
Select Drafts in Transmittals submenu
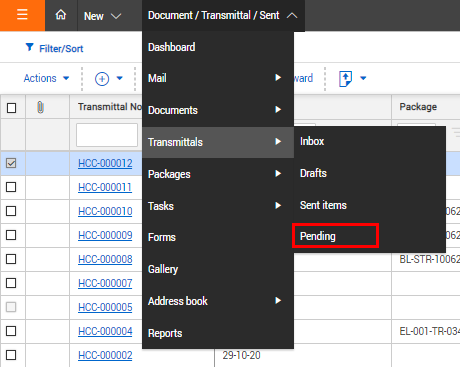pos(370,173)
